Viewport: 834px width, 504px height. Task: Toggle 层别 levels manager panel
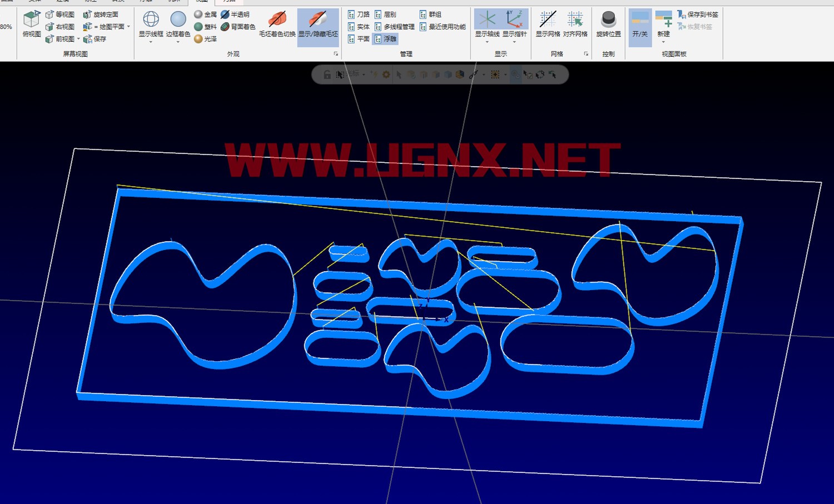pos(385,14)
